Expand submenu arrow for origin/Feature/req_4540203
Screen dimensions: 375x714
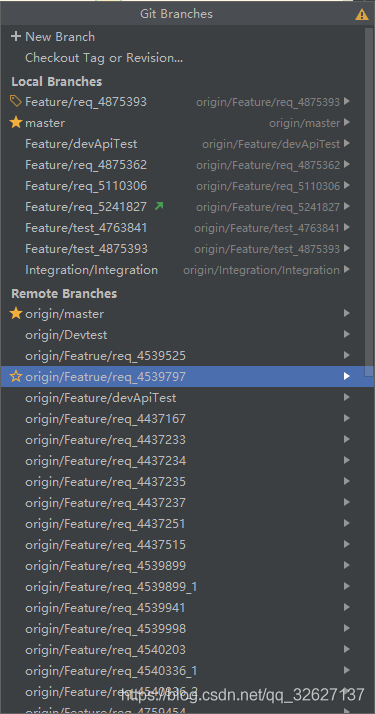tap(347, 649)
